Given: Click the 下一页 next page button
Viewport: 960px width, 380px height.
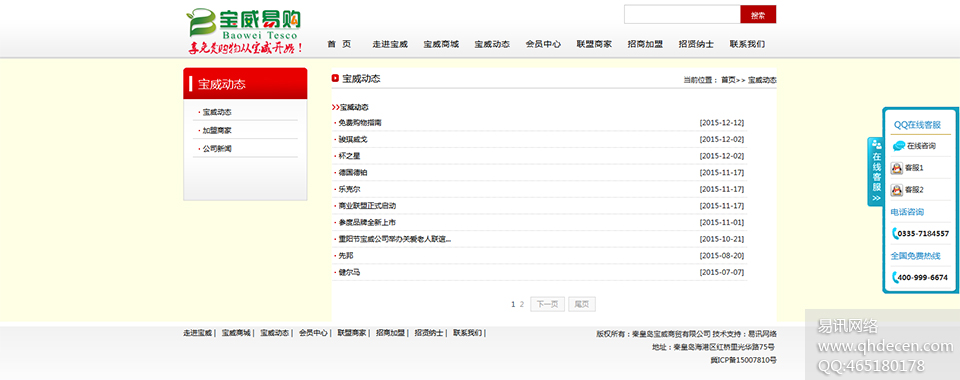Looking at the screenshot, I should point(547,304).
